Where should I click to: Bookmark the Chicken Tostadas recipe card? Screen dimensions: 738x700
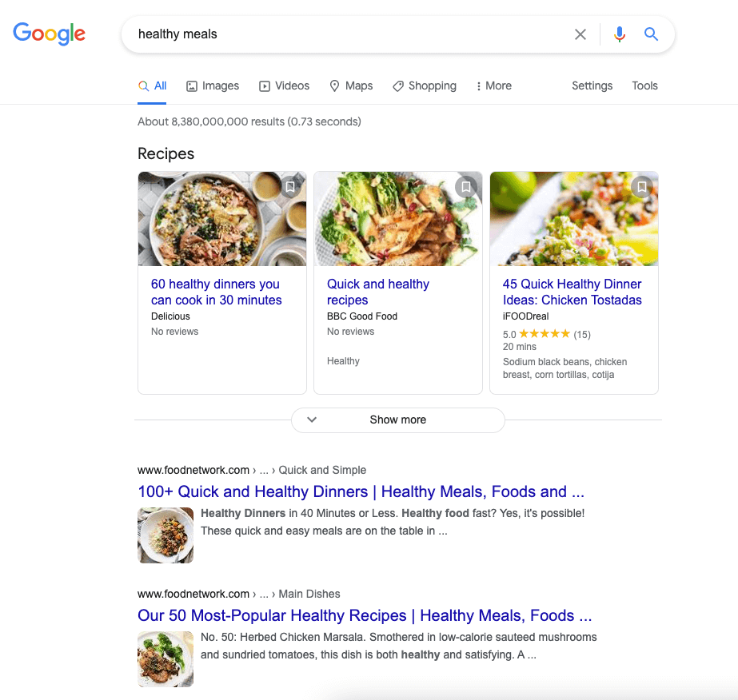[641, 187]
